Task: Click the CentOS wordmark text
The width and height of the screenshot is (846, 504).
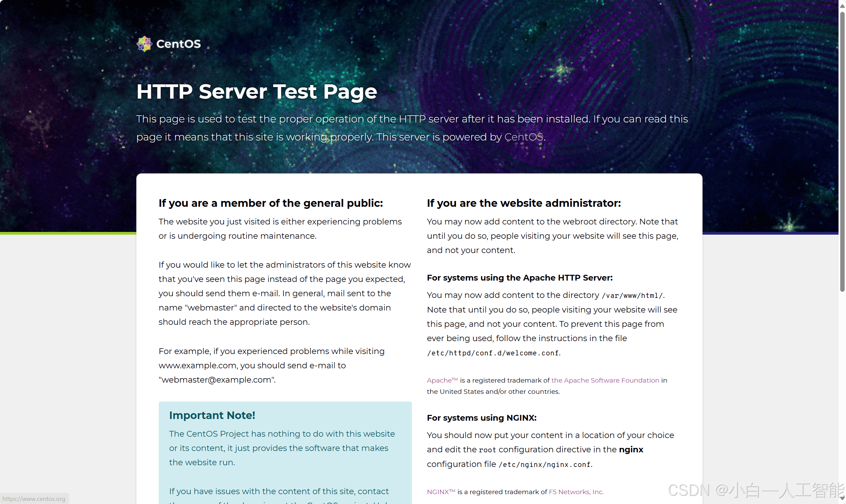Action: pos(179,44)
